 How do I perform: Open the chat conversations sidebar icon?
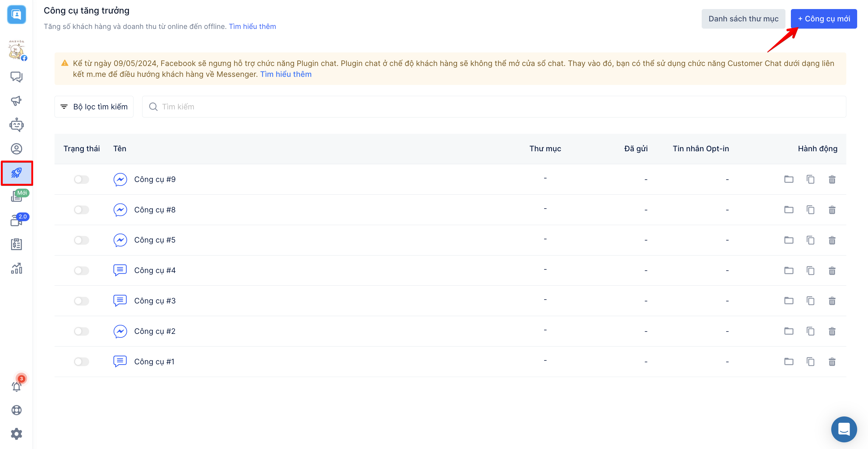16,77
